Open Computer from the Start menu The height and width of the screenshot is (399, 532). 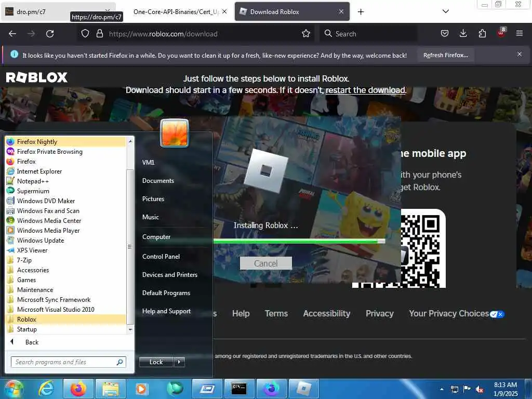pyautogui.click(x=156, y=237)
